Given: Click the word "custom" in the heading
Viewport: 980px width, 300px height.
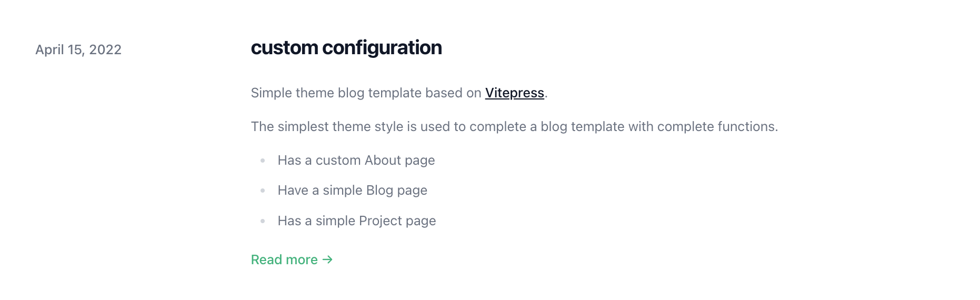Looking at the screenshot, I should (284, 48).
